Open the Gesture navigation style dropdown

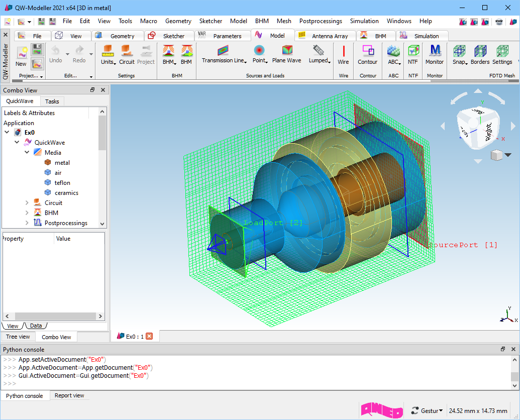[x=427, y=411]
